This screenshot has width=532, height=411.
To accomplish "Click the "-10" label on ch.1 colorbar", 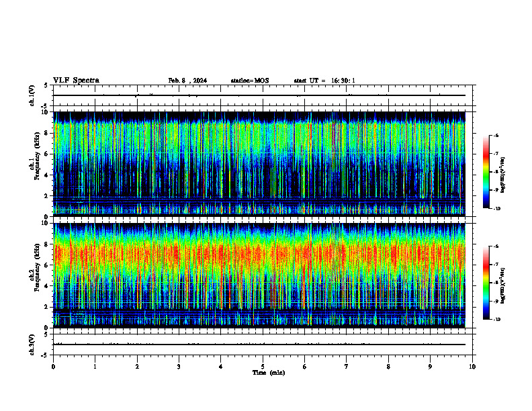I will [x=497, y=209].
